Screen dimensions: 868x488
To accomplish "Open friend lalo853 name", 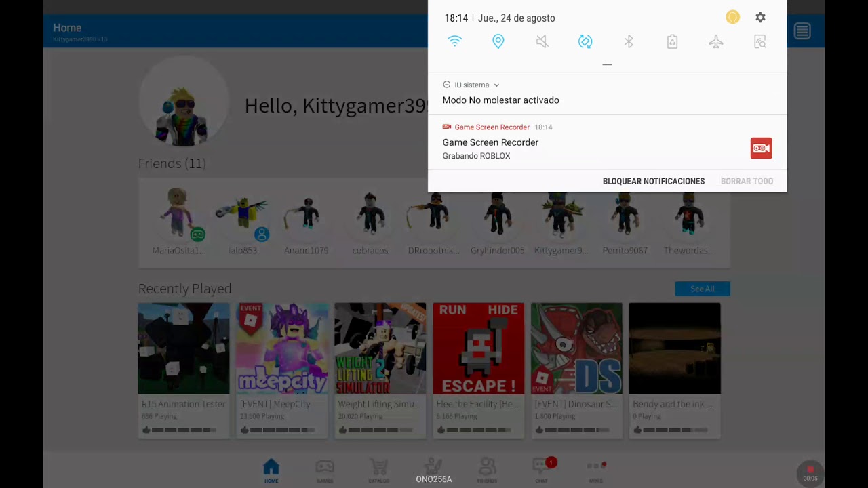I will tap(243, 250).
